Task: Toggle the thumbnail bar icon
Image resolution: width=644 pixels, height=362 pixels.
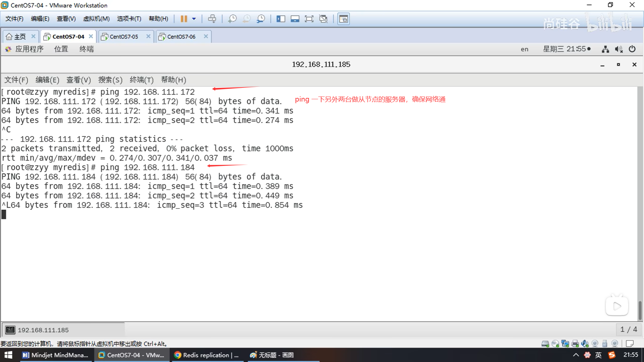Action: 295,19
